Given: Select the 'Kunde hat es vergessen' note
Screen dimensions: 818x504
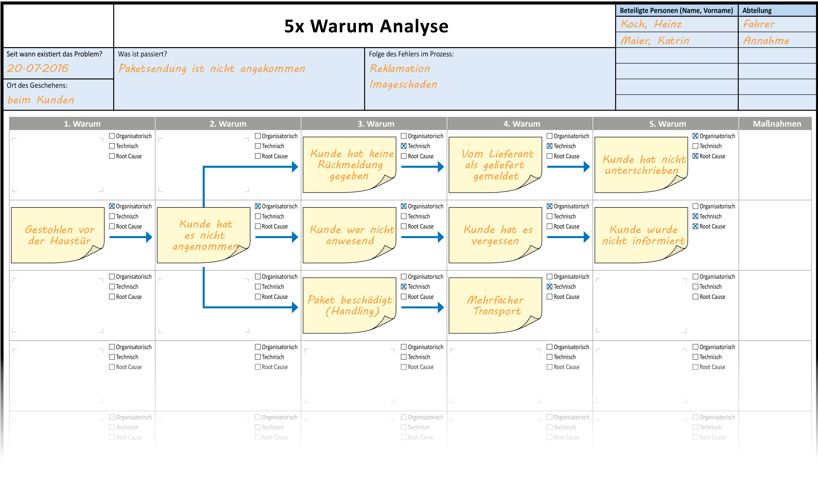Looking at the screenshot, I should pos(495,235).
